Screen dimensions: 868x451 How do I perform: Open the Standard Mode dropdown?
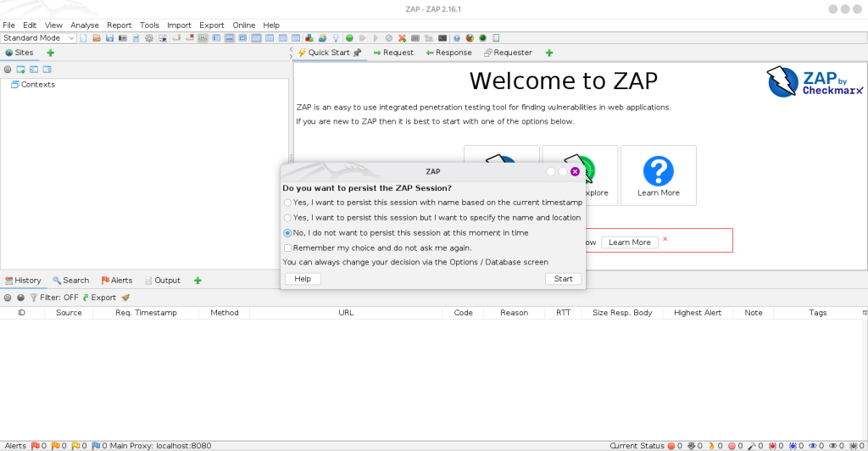point(38,38)
